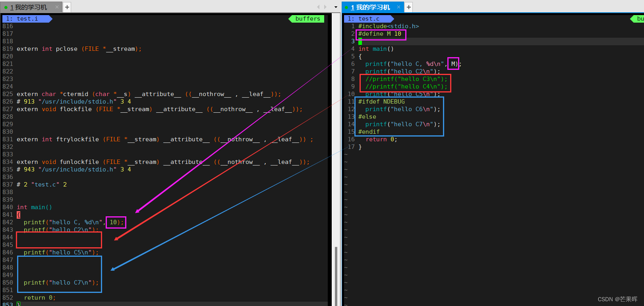This screenshot has width=644, height=306.
Task: Click printf hello C line in test.i
Action: [74, 222]
